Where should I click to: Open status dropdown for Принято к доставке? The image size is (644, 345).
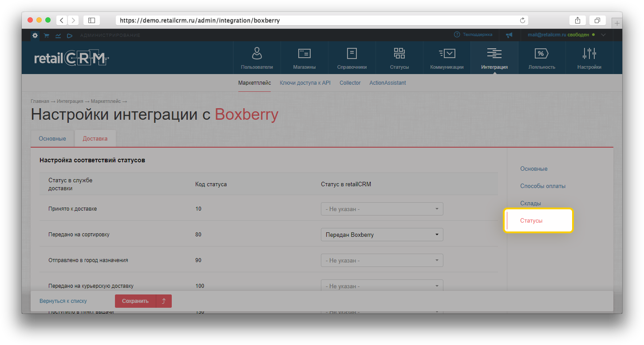382,209
